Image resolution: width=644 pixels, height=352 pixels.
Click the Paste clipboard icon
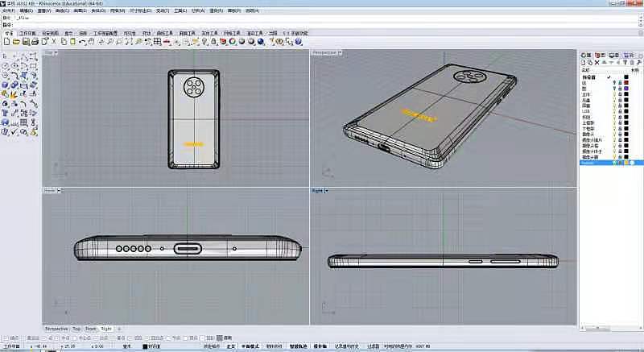click(72, 42)
